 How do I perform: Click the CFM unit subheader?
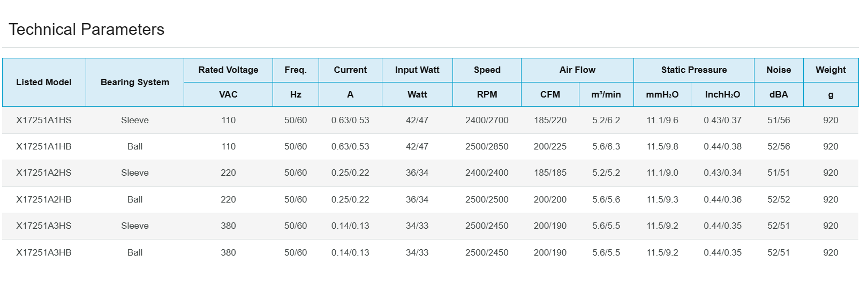tap(550, 94)
